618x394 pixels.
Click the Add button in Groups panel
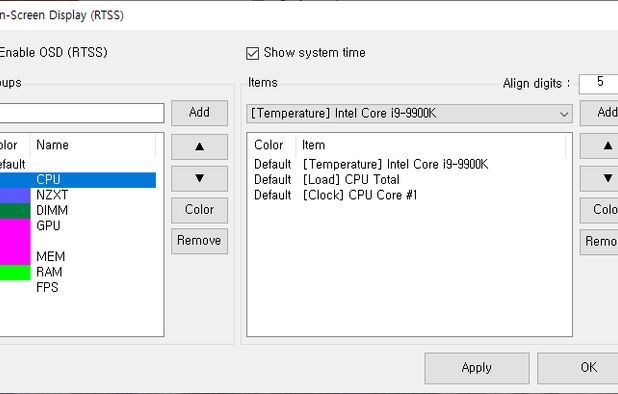tap(199, 113)
